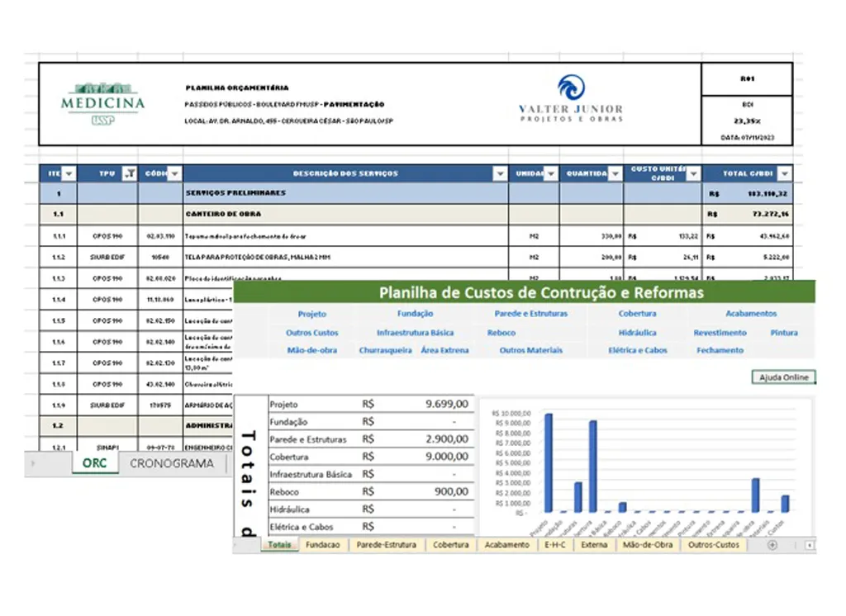Screen dimensions: 846x616
Task: Follow the Fechamento navigation link
Action: 720,350
